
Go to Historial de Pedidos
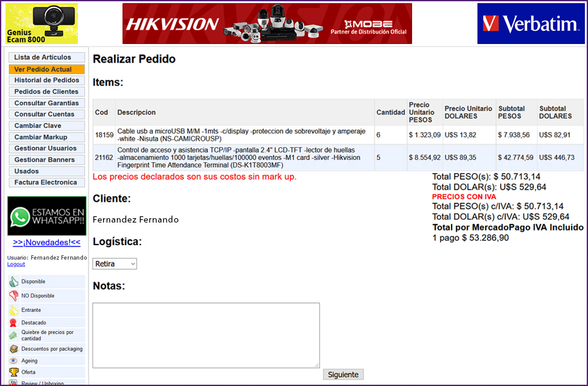[x=46, y=80]
